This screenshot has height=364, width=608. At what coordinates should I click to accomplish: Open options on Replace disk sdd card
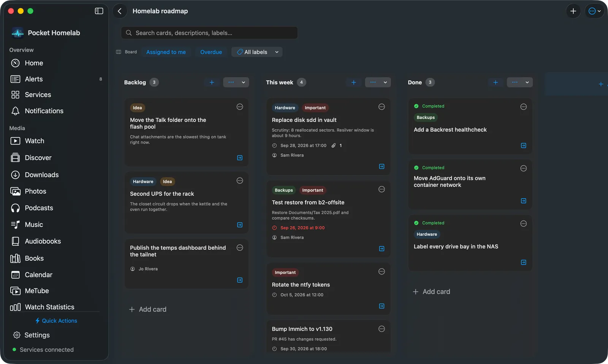(x=382, y=107)
